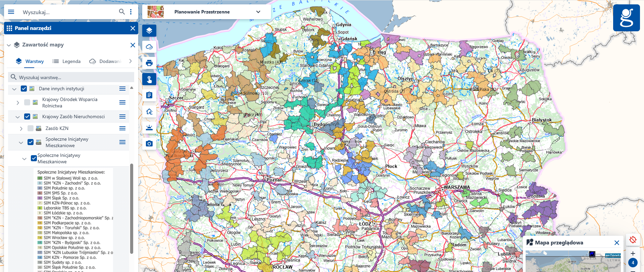The image size is (644, 272).
Task: Switch to the Dodawanie tab
Action: coord(105,61)
